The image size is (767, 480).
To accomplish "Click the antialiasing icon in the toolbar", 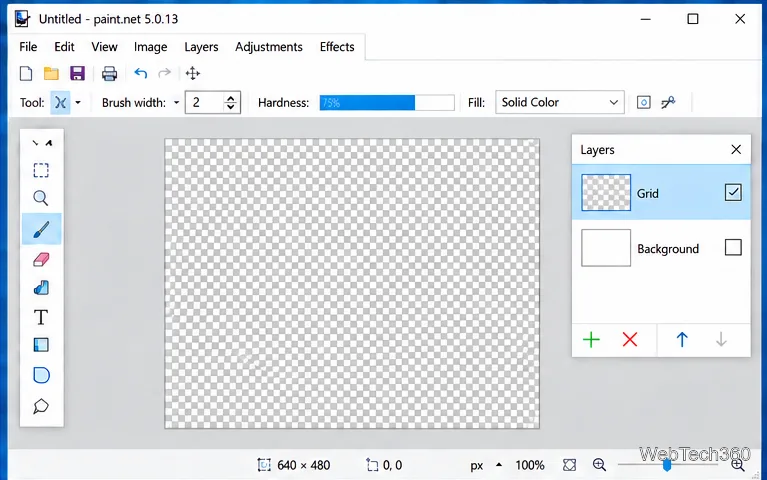I will tap(668, 102).
